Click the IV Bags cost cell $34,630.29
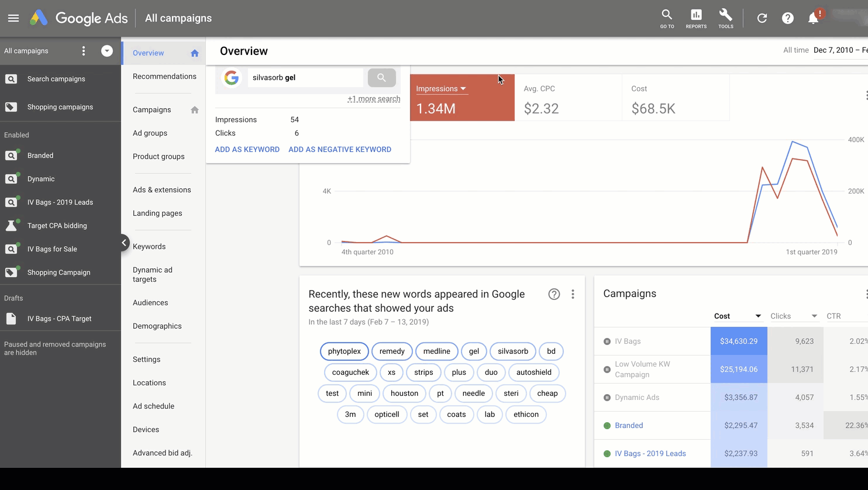 (739, 341)
